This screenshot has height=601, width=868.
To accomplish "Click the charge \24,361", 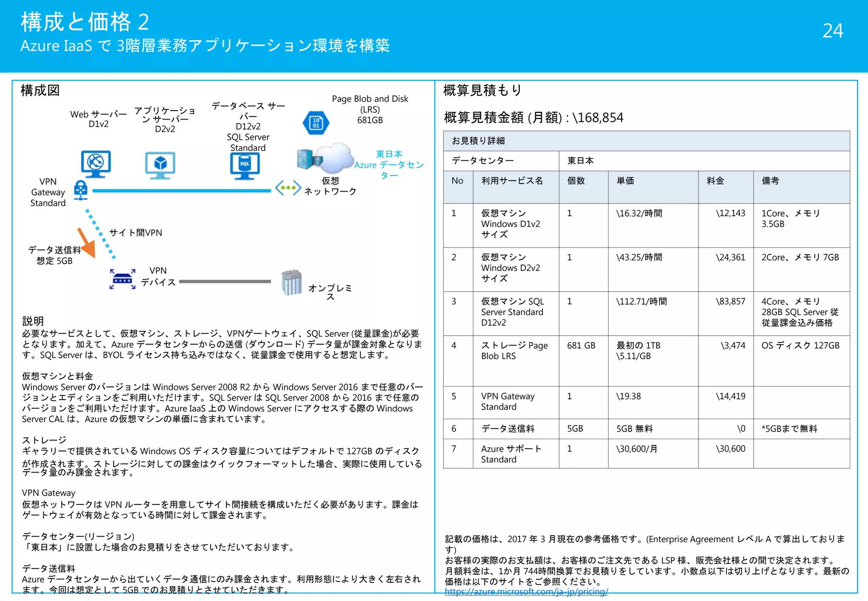I will (x=730, y=257).
